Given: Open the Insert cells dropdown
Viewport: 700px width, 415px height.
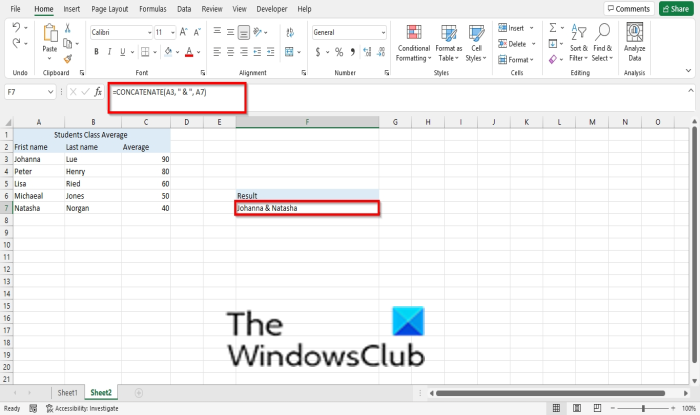Looking at the screenshot, I should (531, 28).
